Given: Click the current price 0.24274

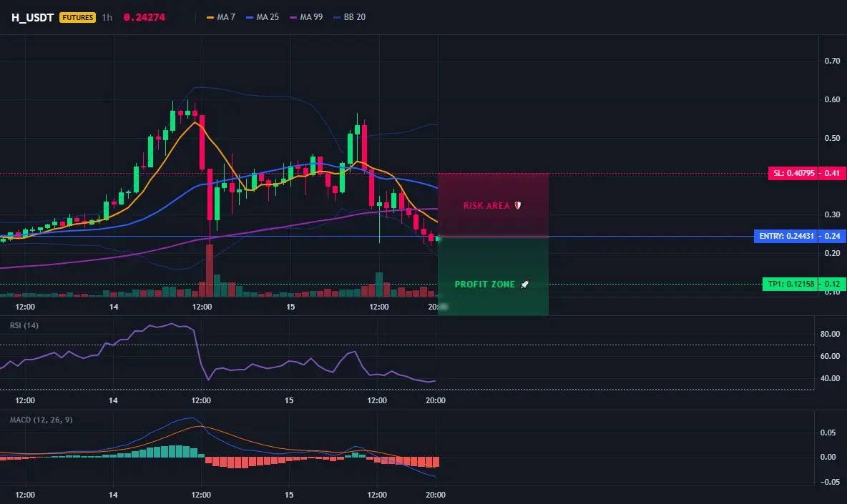Looking at the screenshot, I should [x=145, y=17].
